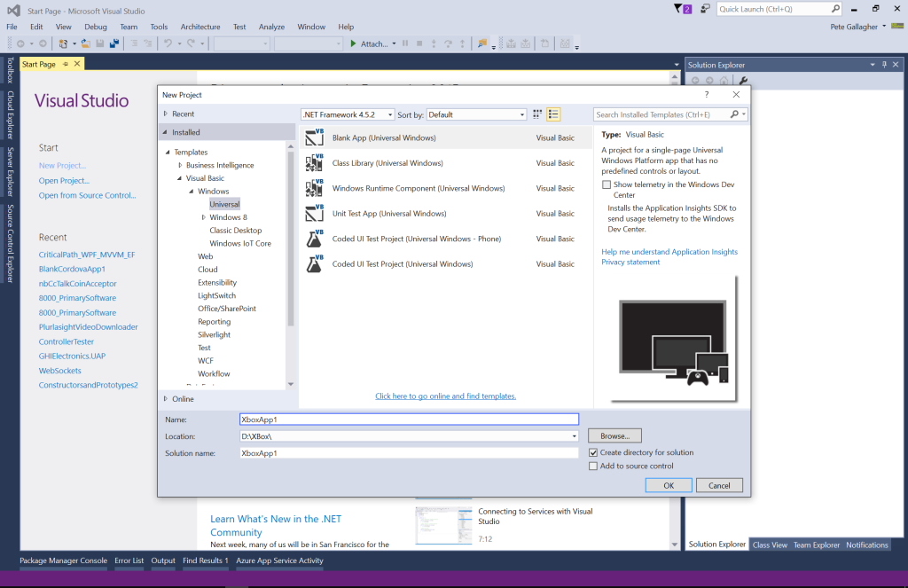
Task: Click Open Project... on Start Page
Action: point(64,180)
